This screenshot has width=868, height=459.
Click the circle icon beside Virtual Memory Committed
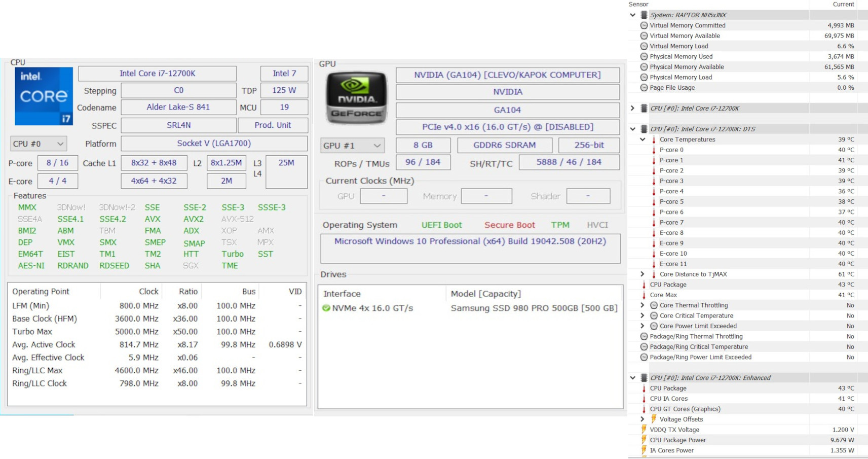point(644,25)
